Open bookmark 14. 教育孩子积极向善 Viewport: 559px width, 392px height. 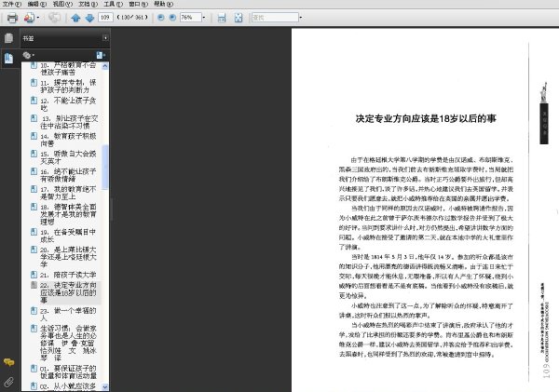click(x=68, y=140)
